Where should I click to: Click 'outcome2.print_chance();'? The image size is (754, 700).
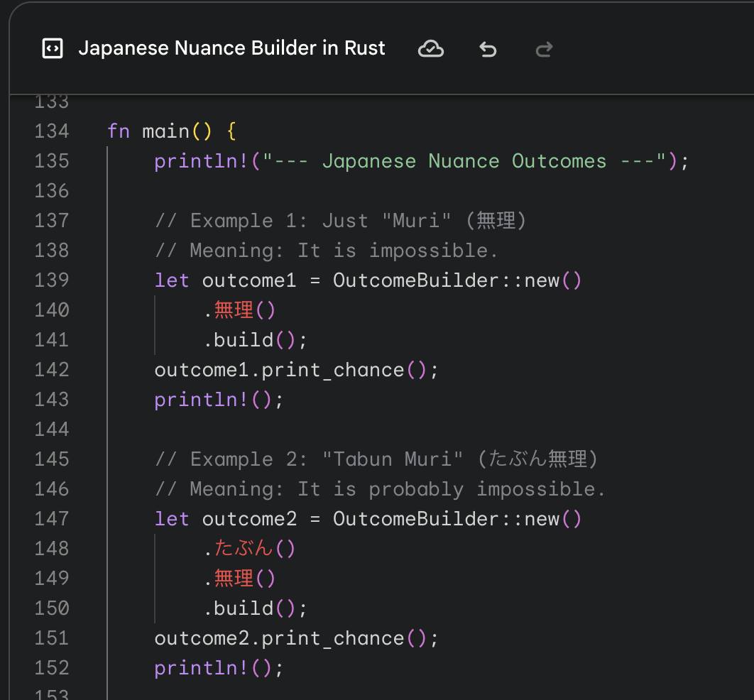tap(296, 638)
